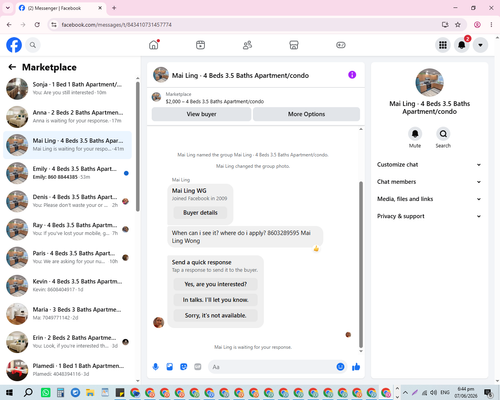This screenshot has width=500, height=400.
Task: Click the listing thumbnail beside the $2,000 price
Action: pyautogui.click(x=156, y=97)
